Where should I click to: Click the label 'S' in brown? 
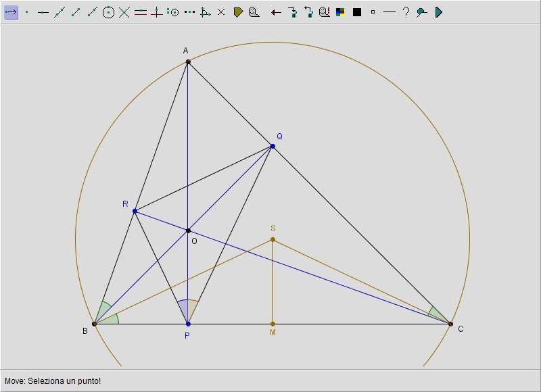[273, 228]
